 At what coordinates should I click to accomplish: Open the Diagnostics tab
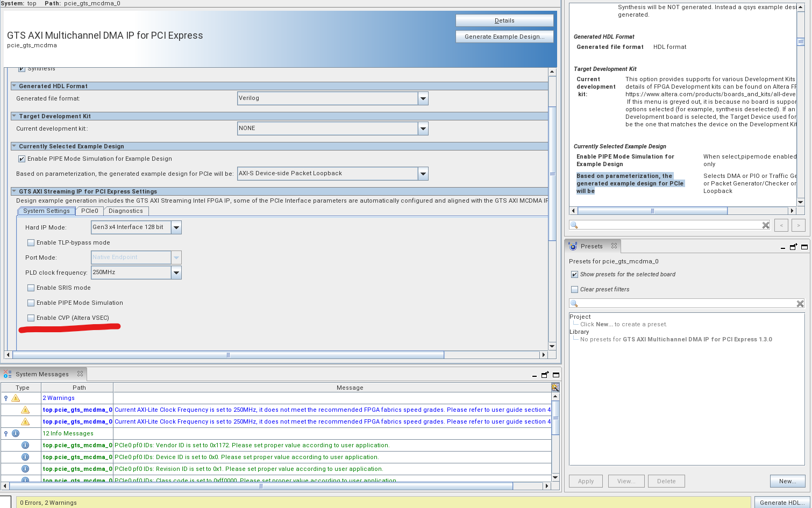point(126,211)
